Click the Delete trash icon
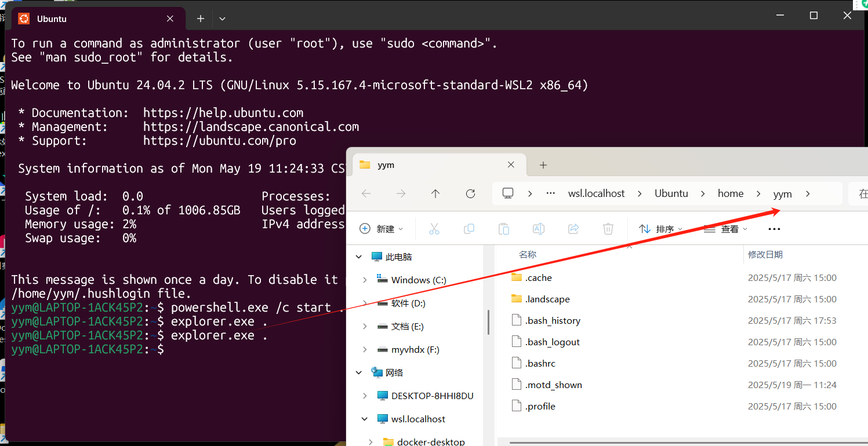This screenshot has width=868, height=446. [608, 229]
